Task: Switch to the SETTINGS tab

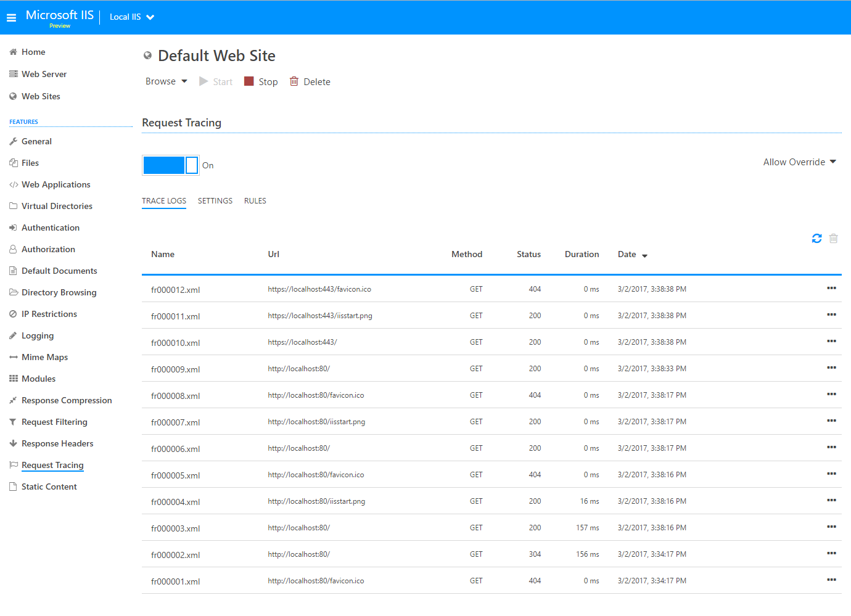Action: pyautogui.click(x=215, y=201)
